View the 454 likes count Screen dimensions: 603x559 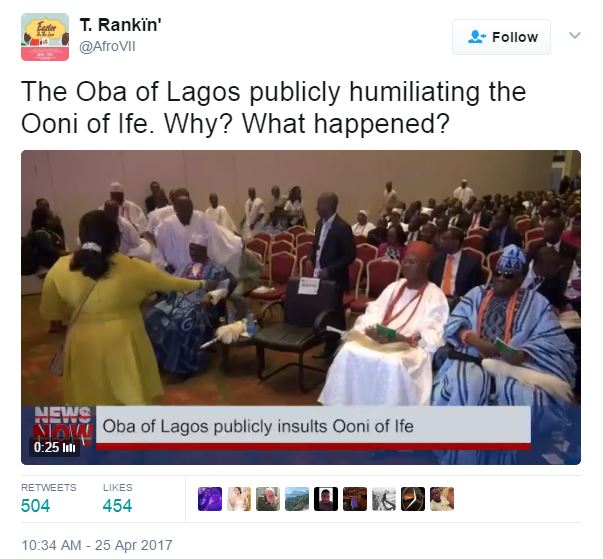pyautogui.click(x=117, y=506)
